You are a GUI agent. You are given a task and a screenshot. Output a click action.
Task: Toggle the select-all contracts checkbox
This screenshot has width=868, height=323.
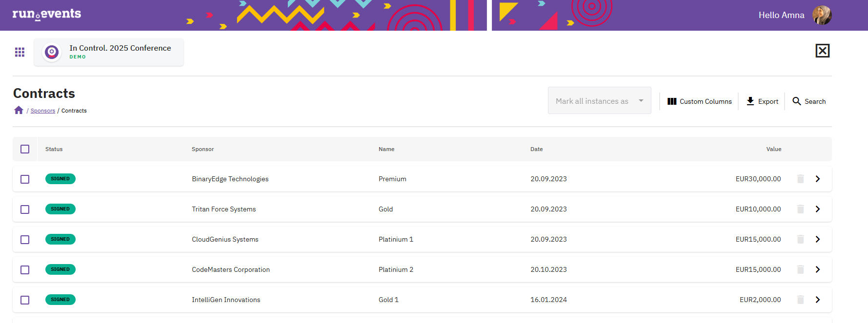(25, 149)
